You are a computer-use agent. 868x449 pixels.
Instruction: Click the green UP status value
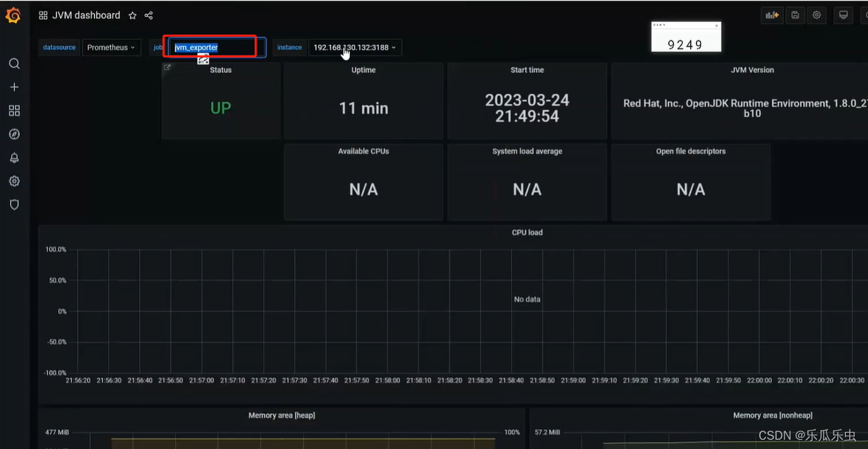[x=221, y=109]
